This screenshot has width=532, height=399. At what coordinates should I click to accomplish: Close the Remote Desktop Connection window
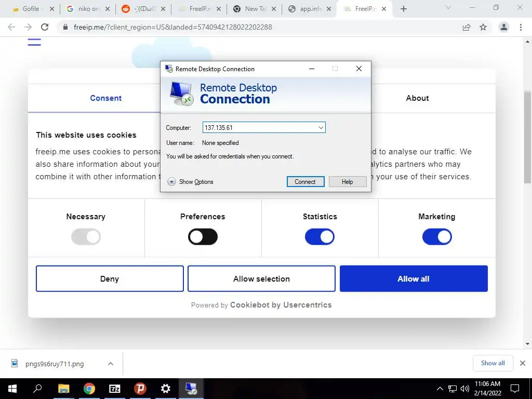click(359, 69)
